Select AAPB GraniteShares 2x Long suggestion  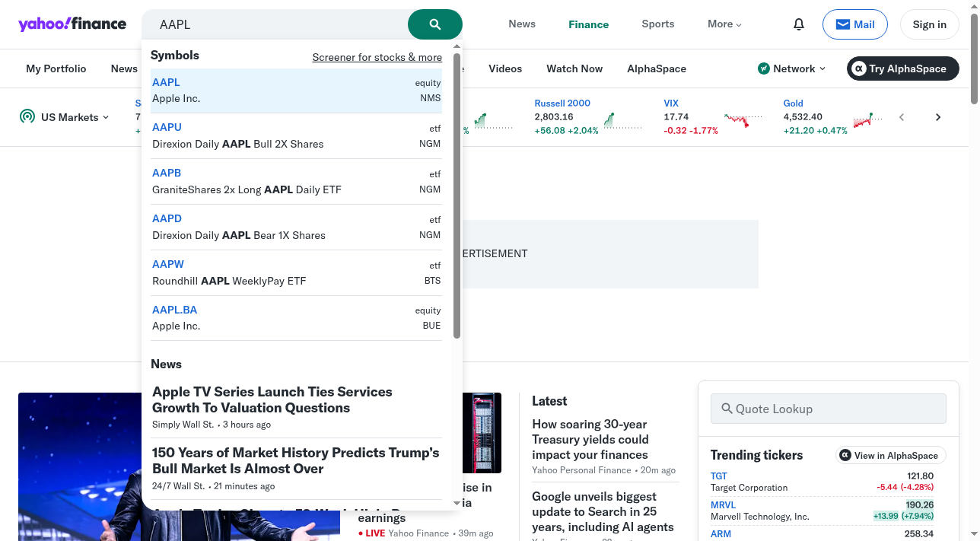coord(297,181)
